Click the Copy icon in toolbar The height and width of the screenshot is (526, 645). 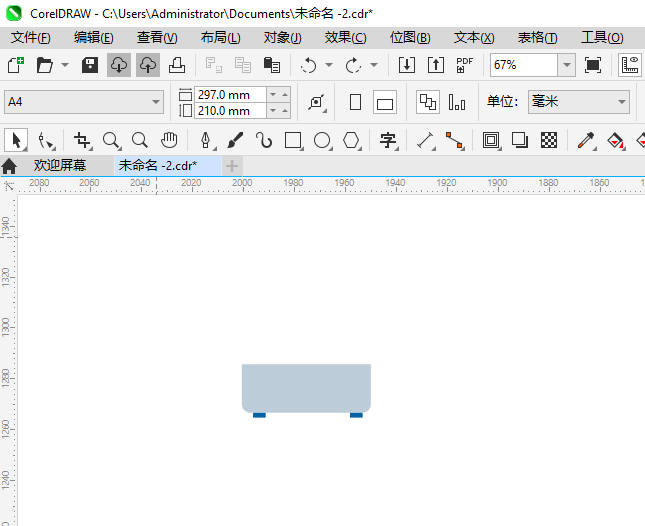click(243, 65)
